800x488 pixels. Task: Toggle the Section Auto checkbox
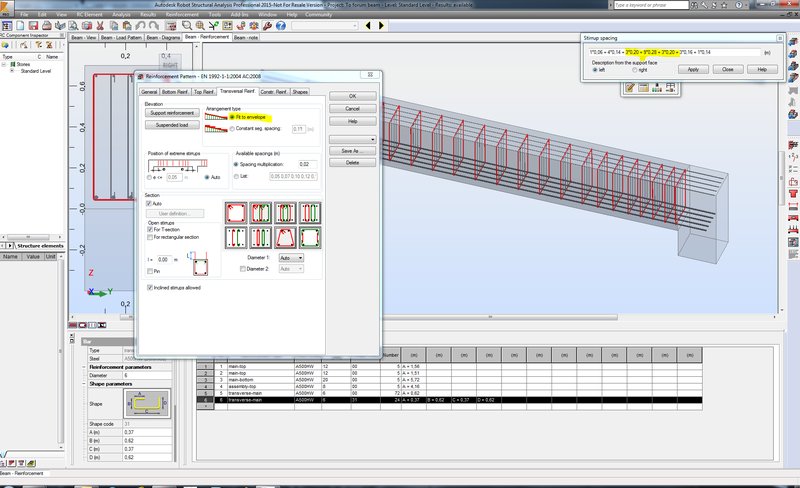[149, 204]
